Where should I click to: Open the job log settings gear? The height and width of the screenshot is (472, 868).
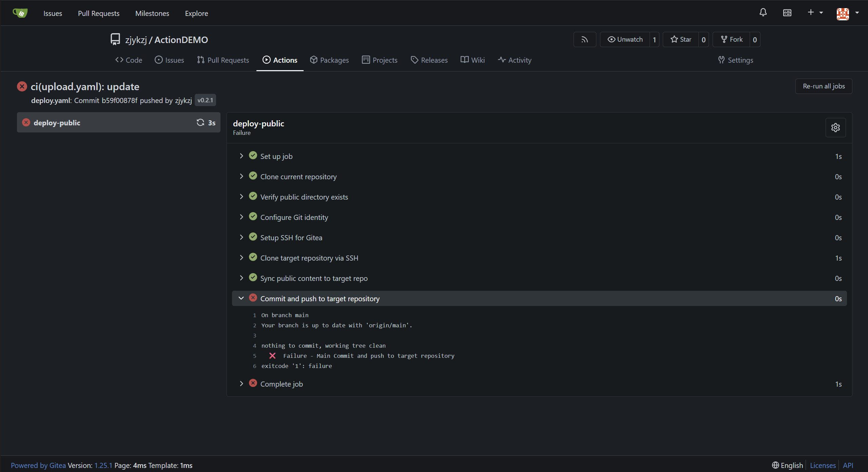835,127
